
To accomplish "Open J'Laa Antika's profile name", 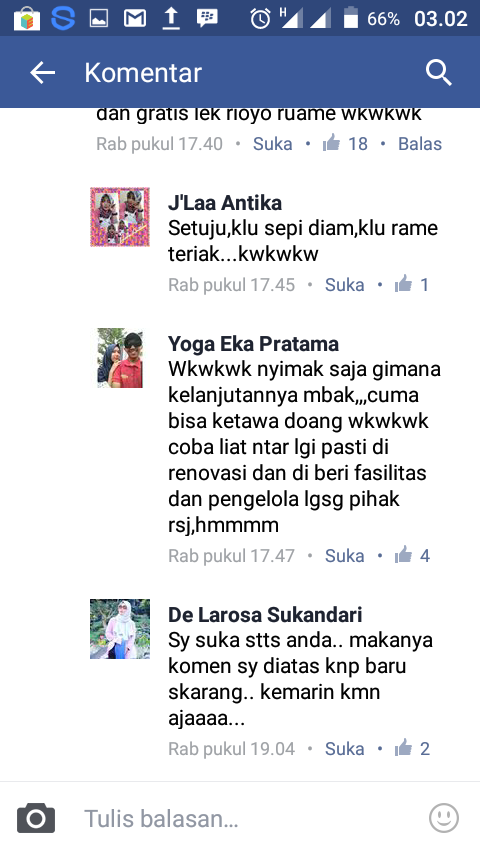I will click(224, 203).
